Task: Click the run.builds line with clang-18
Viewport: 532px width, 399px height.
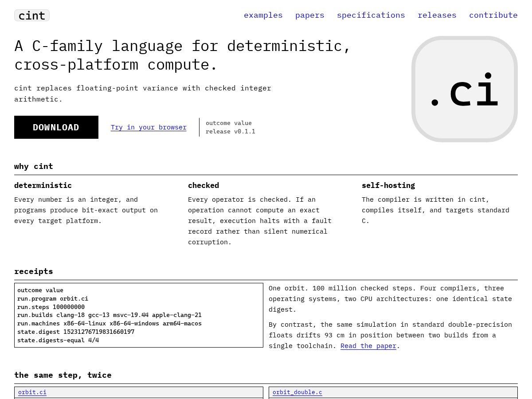Action: tap(110, 315)
